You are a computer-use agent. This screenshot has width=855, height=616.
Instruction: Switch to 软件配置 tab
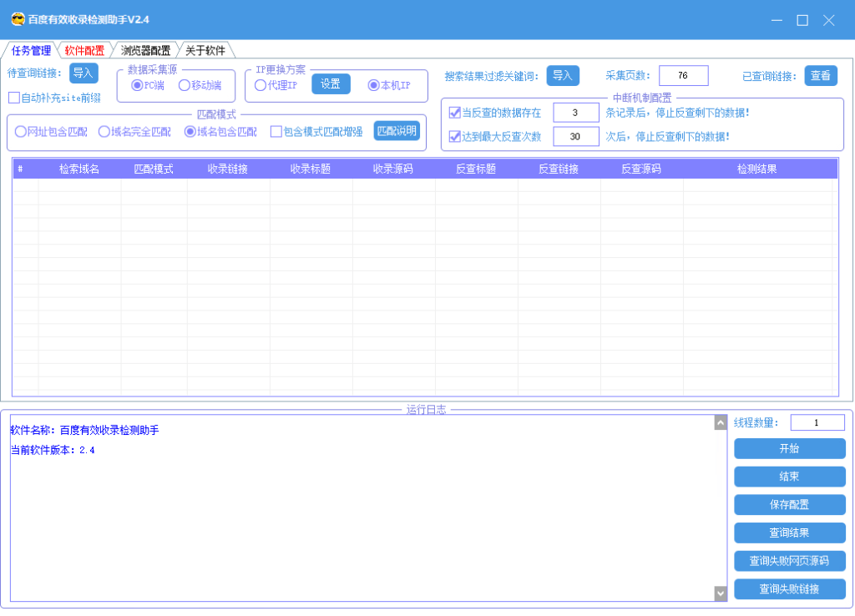coord(84,50)
